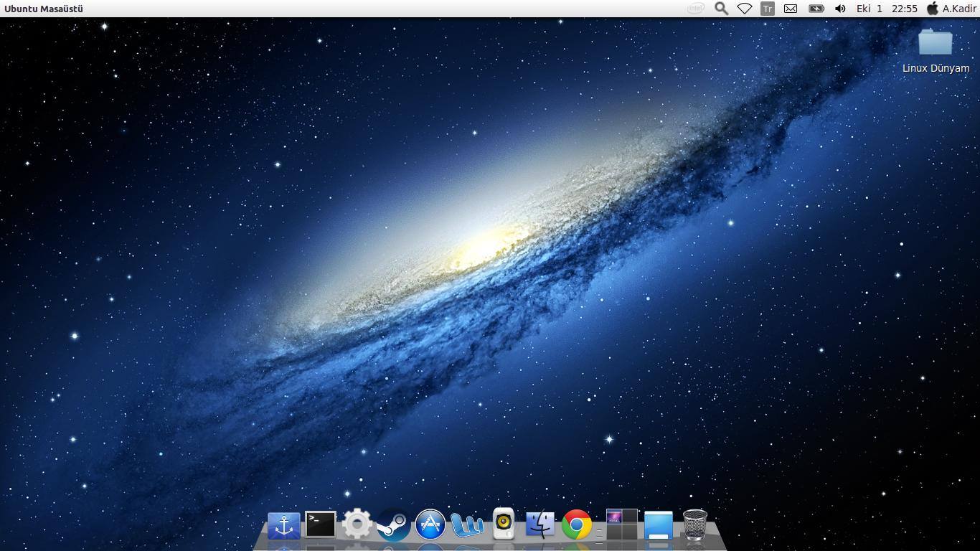Screen dimensions: 980x551
Task: Expand the Tr keyboard layout indicator
Action: click(767, 9)
